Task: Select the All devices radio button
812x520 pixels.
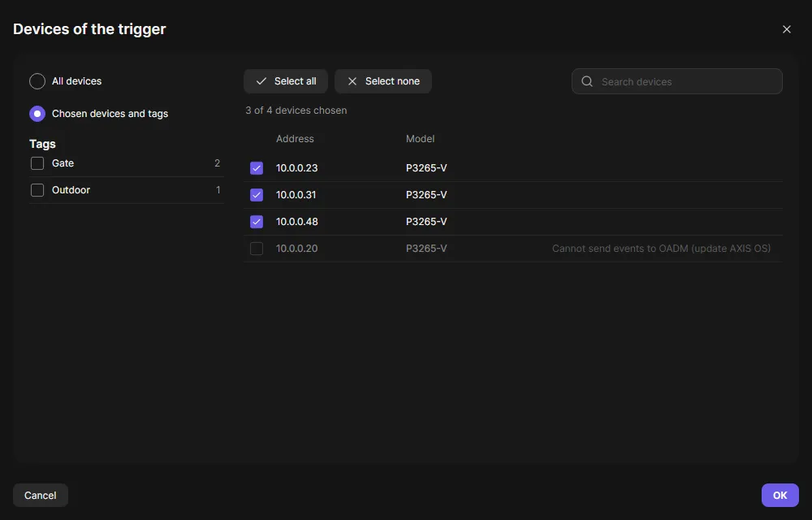Action: click(x=37, y=81)
